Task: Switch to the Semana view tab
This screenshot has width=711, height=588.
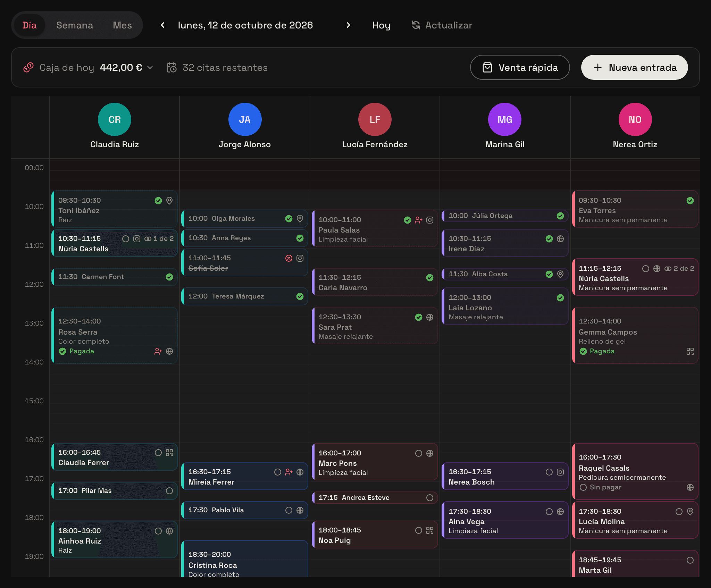Action: [x=75, y=25]
